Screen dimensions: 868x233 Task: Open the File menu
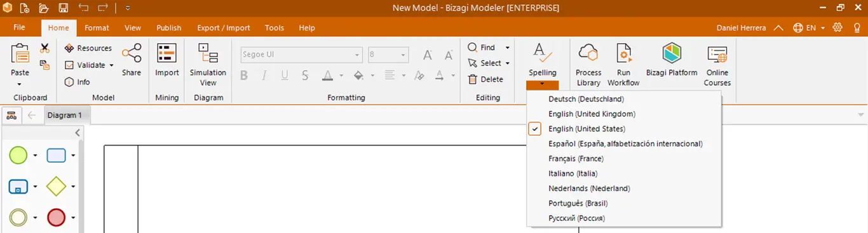(19, 28)
